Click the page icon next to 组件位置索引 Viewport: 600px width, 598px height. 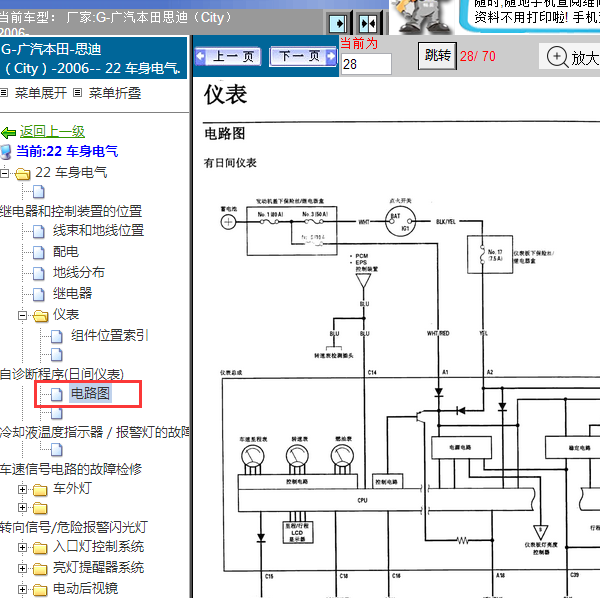click(57, 336)
